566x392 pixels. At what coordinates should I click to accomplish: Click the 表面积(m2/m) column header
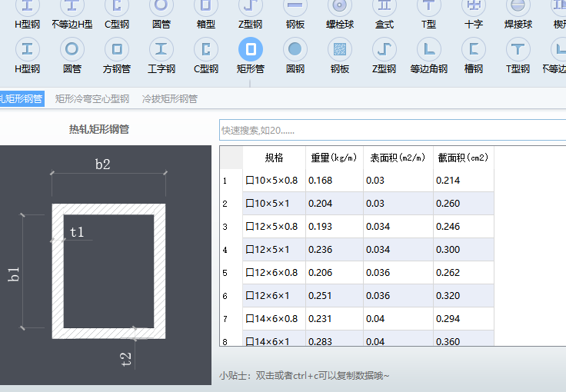[x=398, y=158]
